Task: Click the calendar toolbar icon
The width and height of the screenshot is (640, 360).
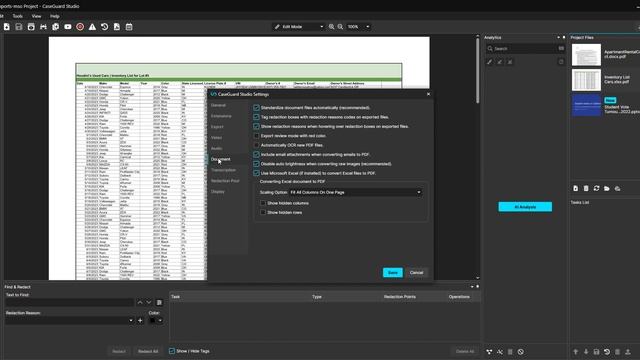Action: tap(129, 27)
